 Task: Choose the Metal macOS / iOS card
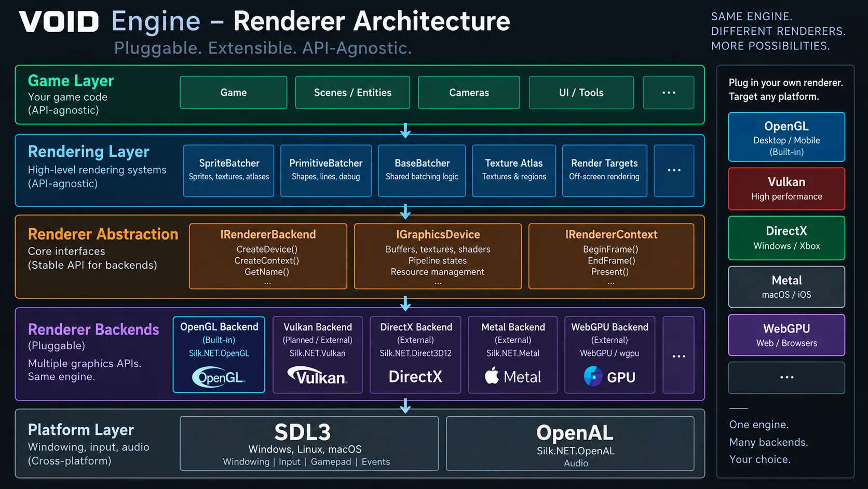click(x=786, y=287)
